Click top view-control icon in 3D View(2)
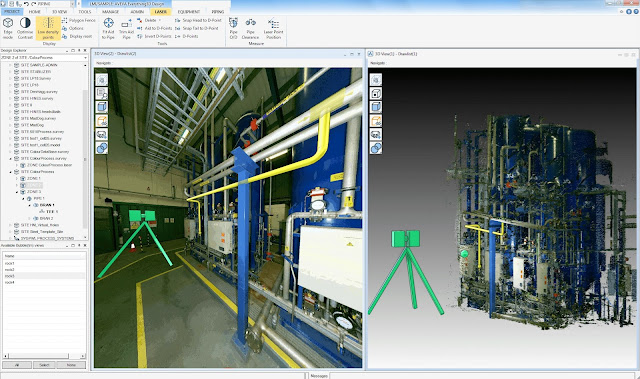640x379 pixels. (x=102, y=80)
